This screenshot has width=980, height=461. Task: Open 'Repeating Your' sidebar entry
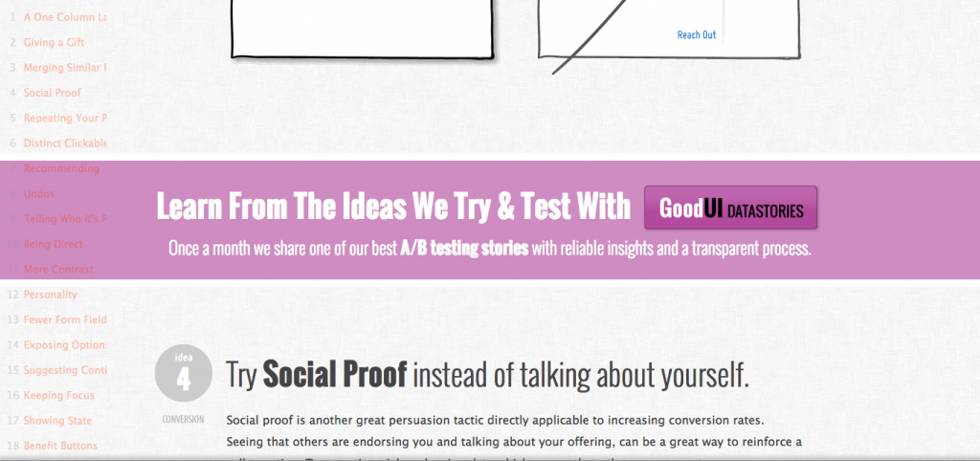(x=64, y=119)
